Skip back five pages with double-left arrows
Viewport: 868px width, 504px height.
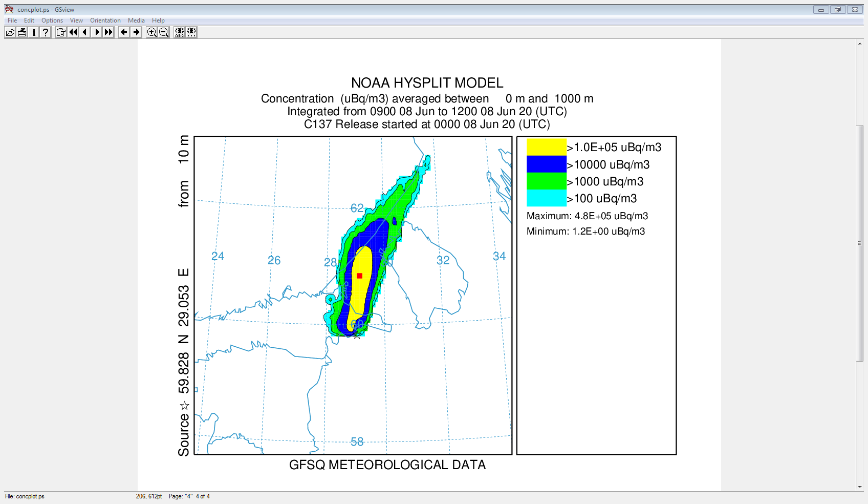73,32
